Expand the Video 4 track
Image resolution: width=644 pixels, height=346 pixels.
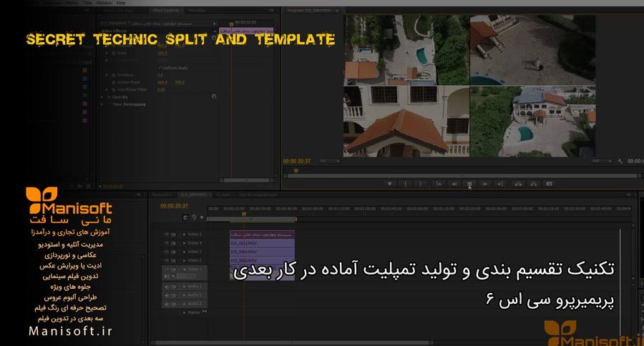coord(184,243)
